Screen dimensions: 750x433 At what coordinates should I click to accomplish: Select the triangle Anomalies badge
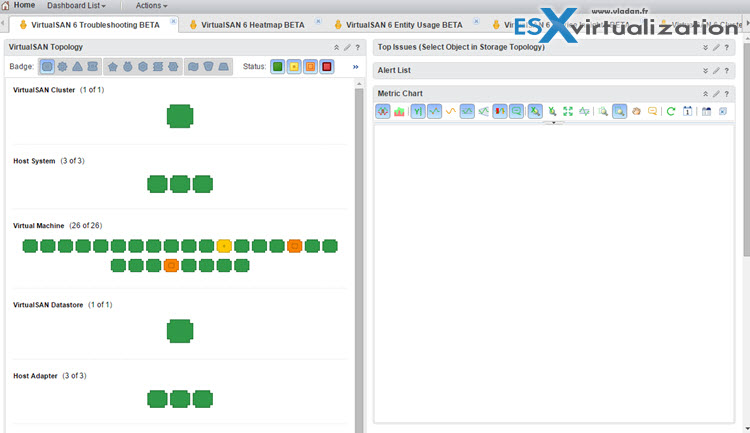77,67
